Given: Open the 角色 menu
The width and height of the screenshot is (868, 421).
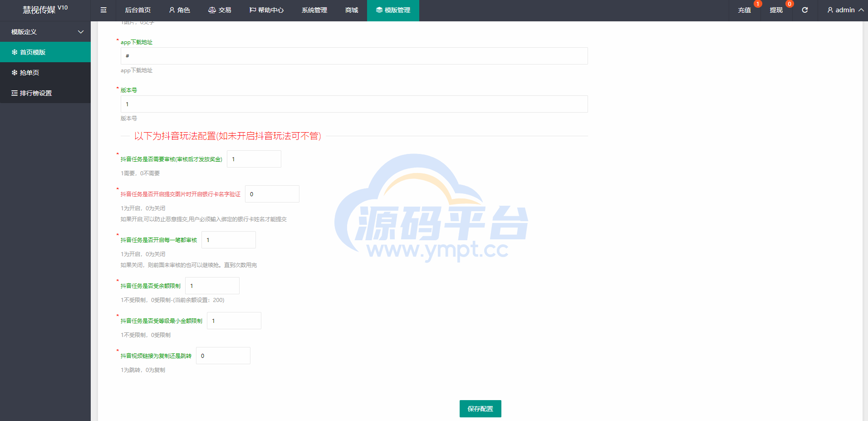Looking at the screenshot, I should coord(179,10).
